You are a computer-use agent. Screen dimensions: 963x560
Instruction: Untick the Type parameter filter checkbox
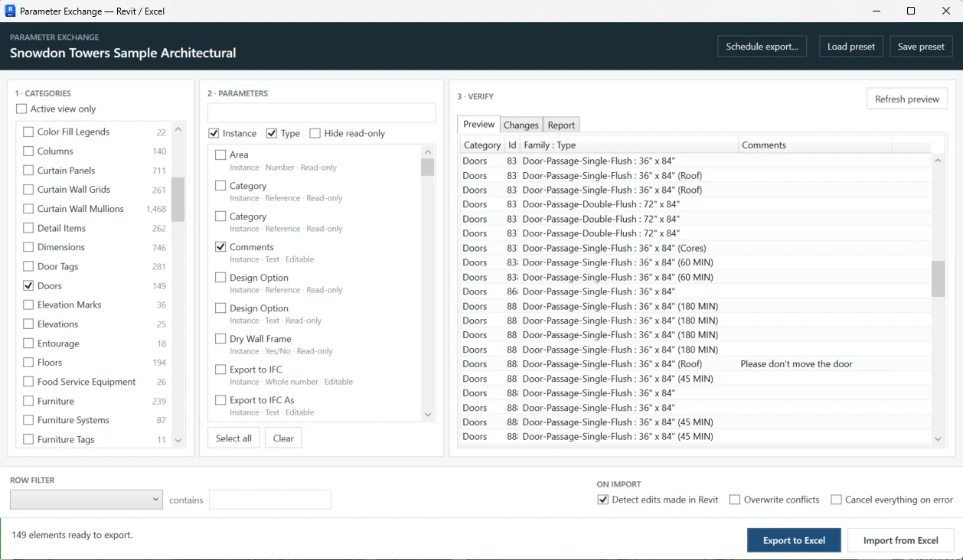(272, 133)
